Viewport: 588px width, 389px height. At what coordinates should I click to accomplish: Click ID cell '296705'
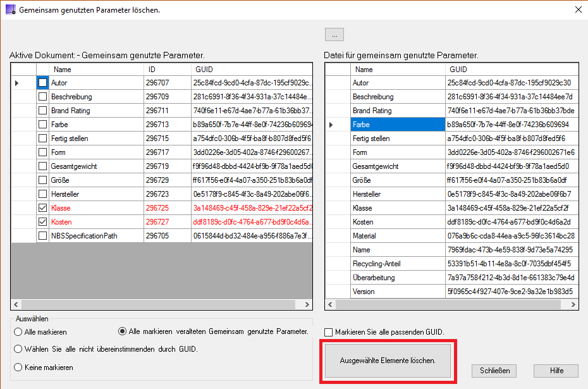(168, 235)
